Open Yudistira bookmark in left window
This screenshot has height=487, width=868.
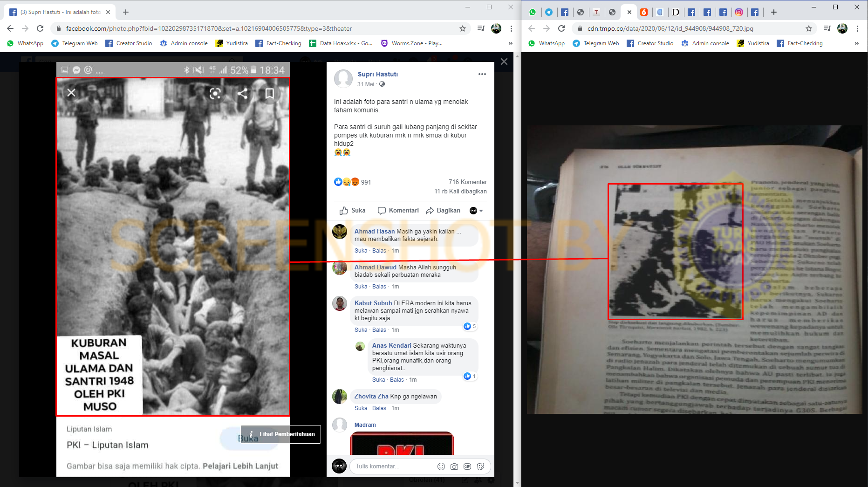(x=232, y=43)
